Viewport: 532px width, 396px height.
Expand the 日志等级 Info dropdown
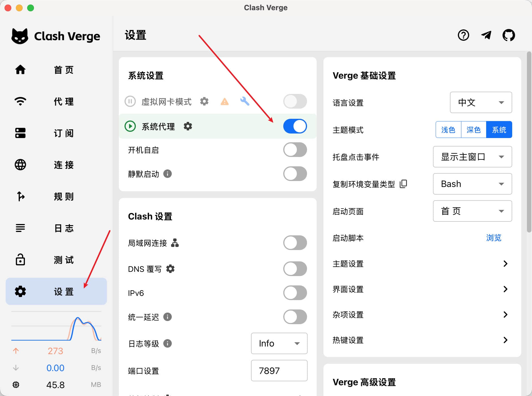click(279, 343)
